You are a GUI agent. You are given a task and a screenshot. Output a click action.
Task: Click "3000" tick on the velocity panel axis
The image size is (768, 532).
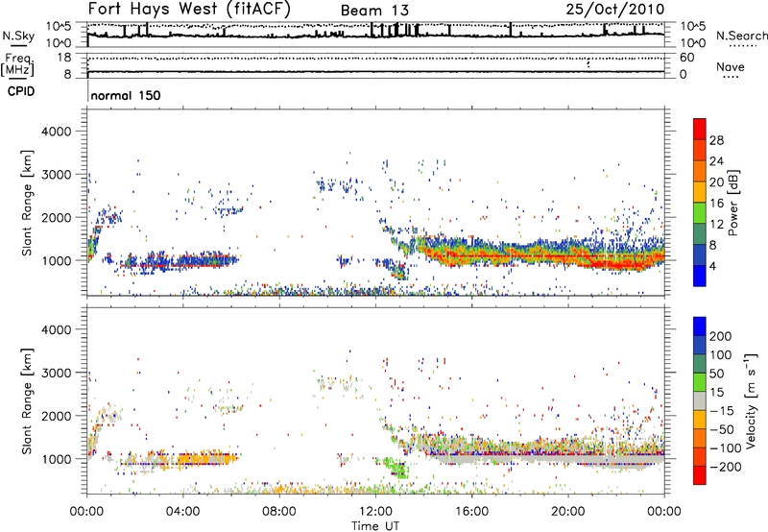[57, 373]
